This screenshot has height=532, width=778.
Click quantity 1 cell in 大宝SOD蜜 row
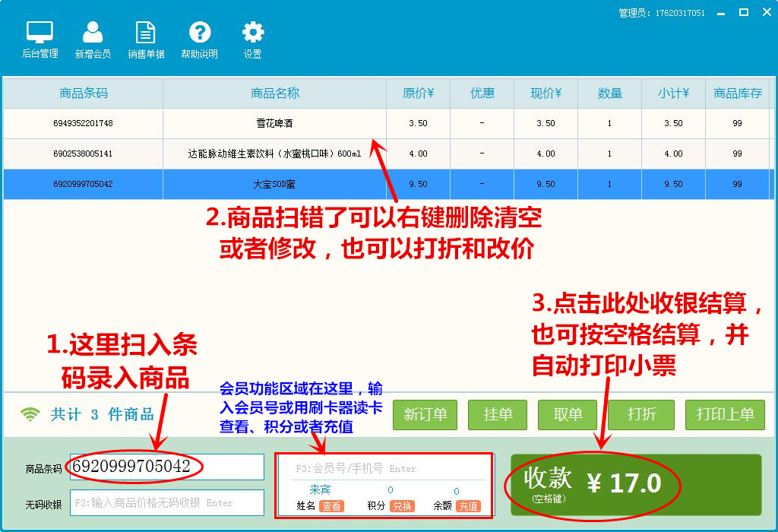[x=610, y=184]
